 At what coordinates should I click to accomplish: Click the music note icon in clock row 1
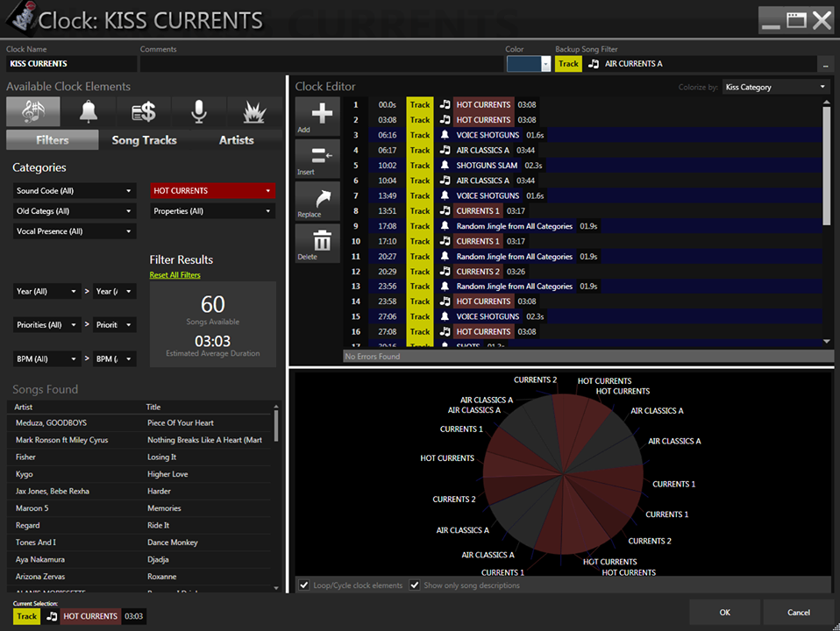click(445, 104)
